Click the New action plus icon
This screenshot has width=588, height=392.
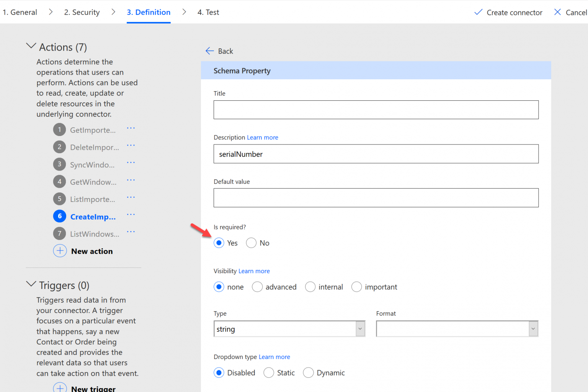tap(60, 251)
